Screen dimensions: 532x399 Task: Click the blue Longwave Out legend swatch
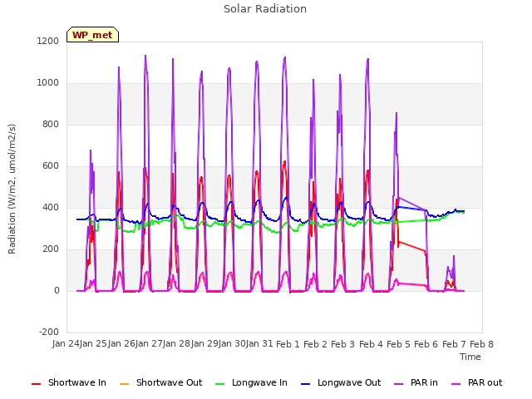coord(305,384)
